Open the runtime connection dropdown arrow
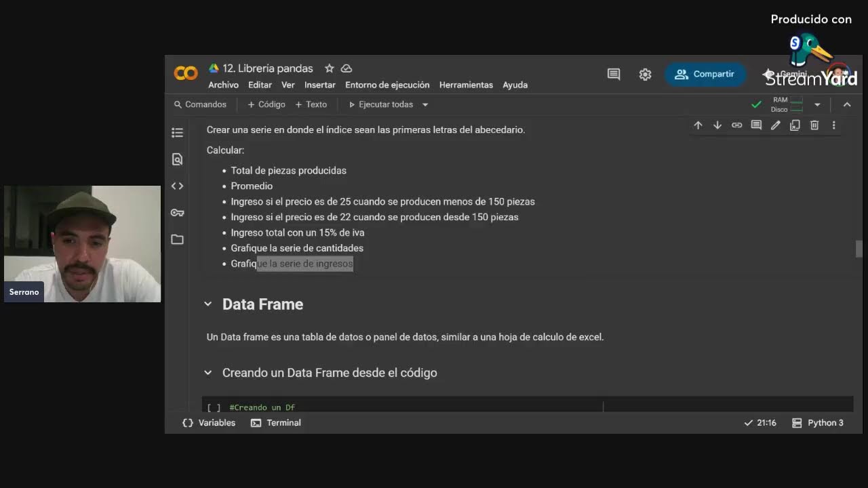This screenshot has width=868, height=488. 817,104
